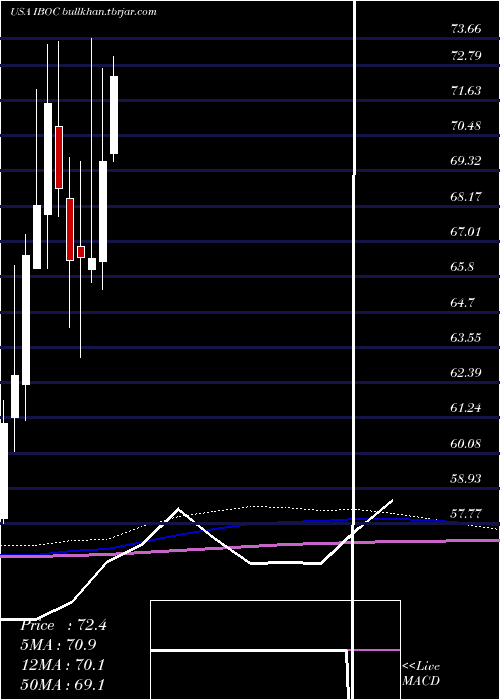Select the latest white candlestick near 72

pos(114,115)
